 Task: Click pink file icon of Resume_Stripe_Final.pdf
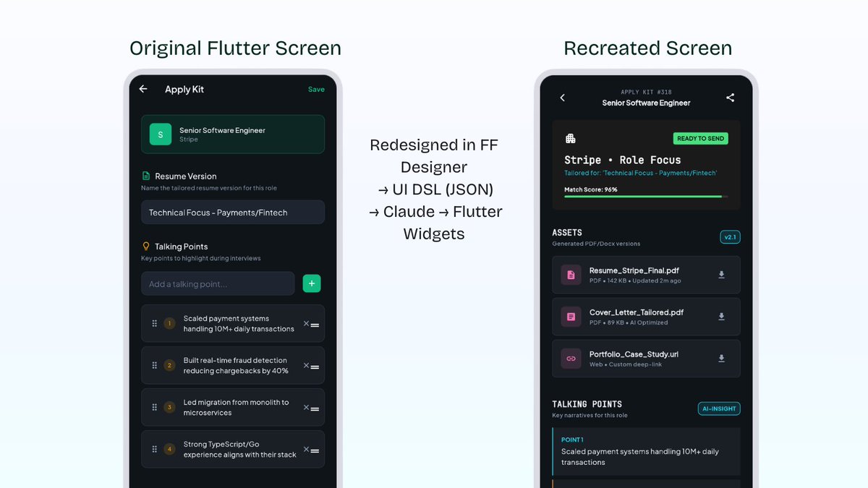pyautogui.click(x=571, y=275)
